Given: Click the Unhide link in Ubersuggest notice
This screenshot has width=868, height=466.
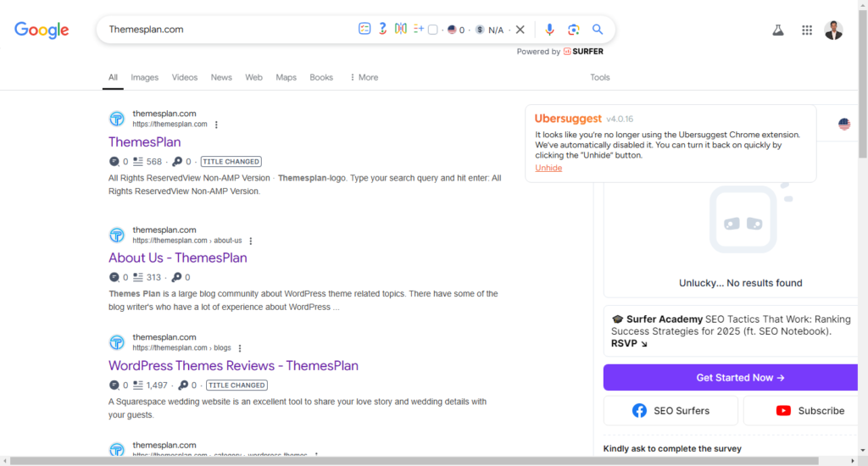Looking at the screenshot, I should (548, 168).
